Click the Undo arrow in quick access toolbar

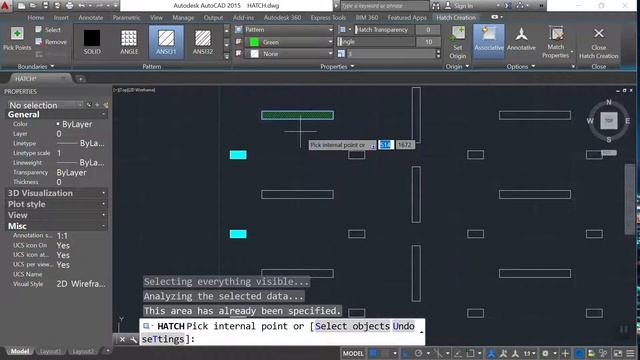tap(82, 6)
